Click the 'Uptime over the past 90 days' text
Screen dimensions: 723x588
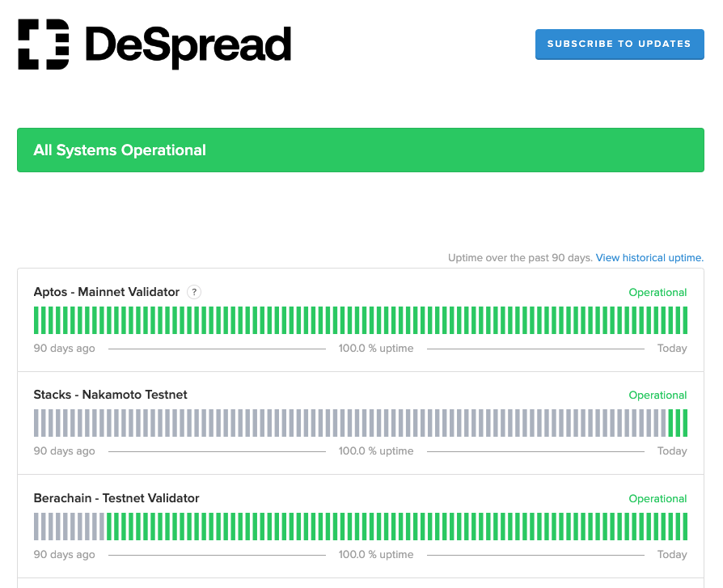520,258
